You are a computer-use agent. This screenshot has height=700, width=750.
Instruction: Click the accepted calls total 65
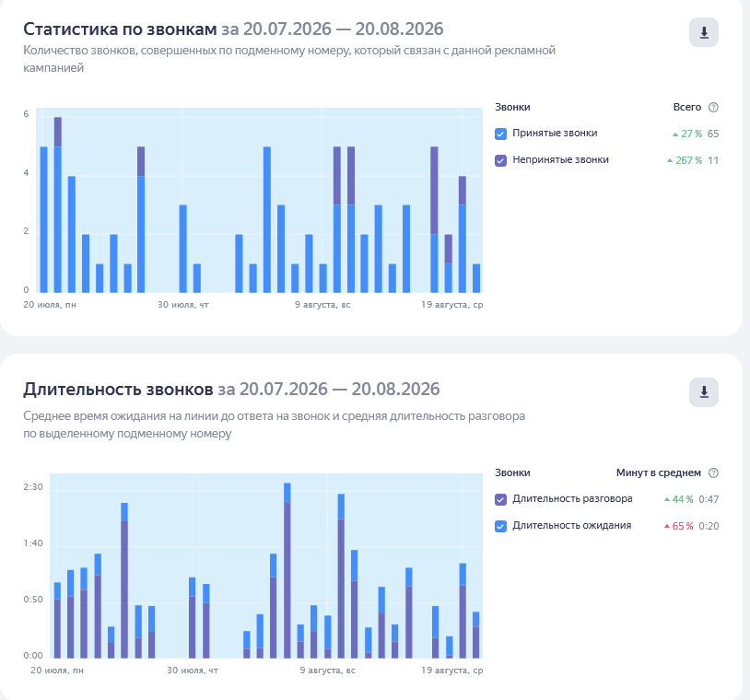713,134
